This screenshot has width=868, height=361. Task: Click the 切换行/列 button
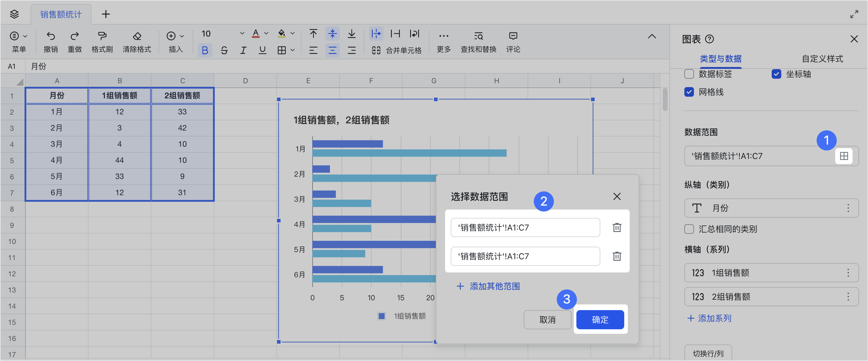pyautogui.click(x=708, y=353)
